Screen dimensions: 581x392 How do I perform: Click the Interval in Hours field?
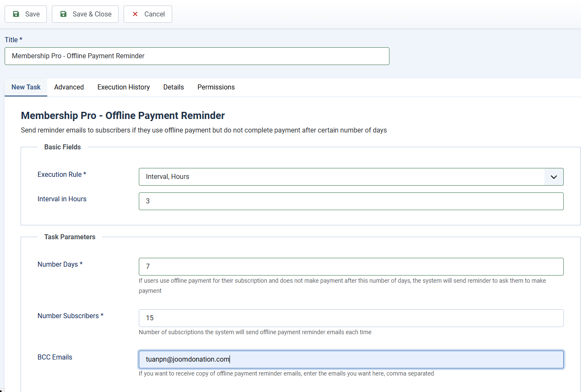(x=351, y=201)
